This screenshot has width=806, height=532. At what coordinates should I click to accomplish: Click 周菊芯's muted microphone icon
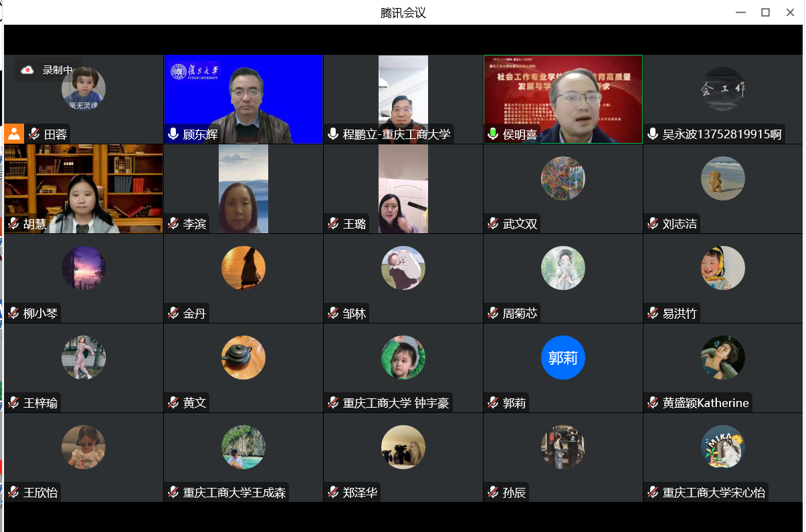tap(492, 312)
